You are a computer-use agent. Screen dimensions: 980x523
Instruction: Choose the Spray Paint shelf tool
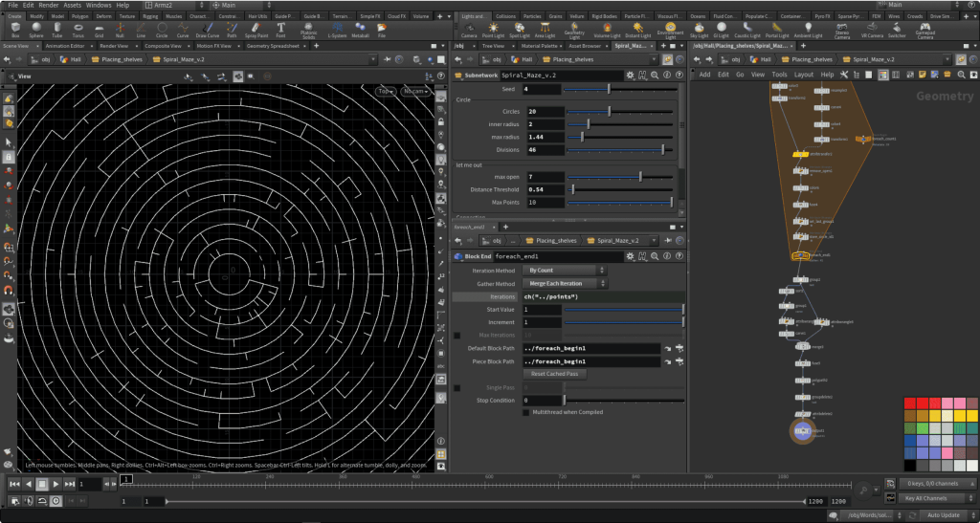[256, 30]
